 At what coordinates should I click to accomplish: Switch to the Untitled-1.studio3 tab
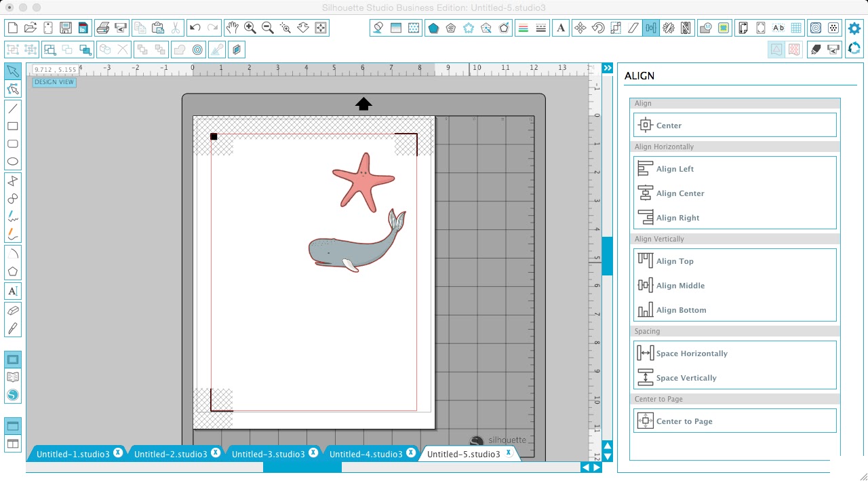(75, 453)
